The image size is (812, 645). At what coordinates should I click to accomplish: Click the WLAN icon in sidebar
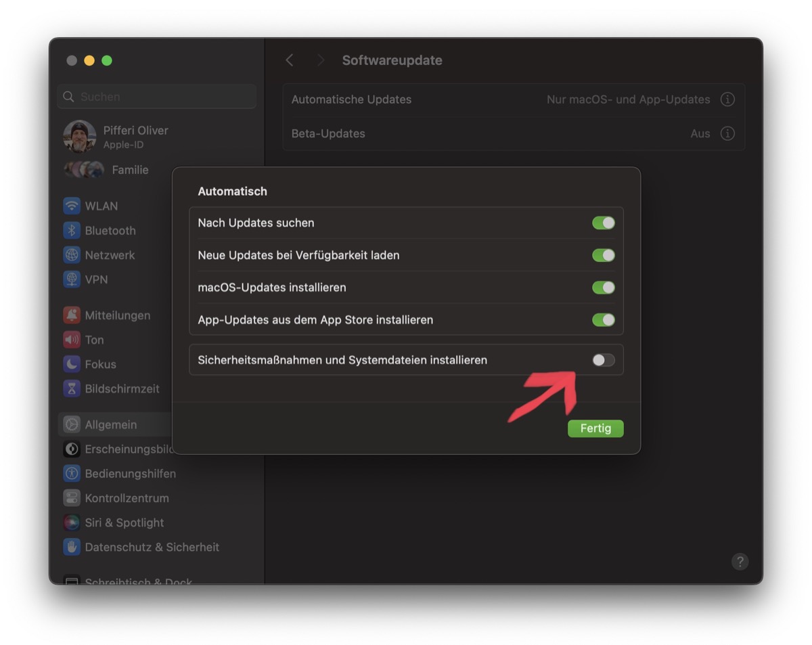point(72,206)
